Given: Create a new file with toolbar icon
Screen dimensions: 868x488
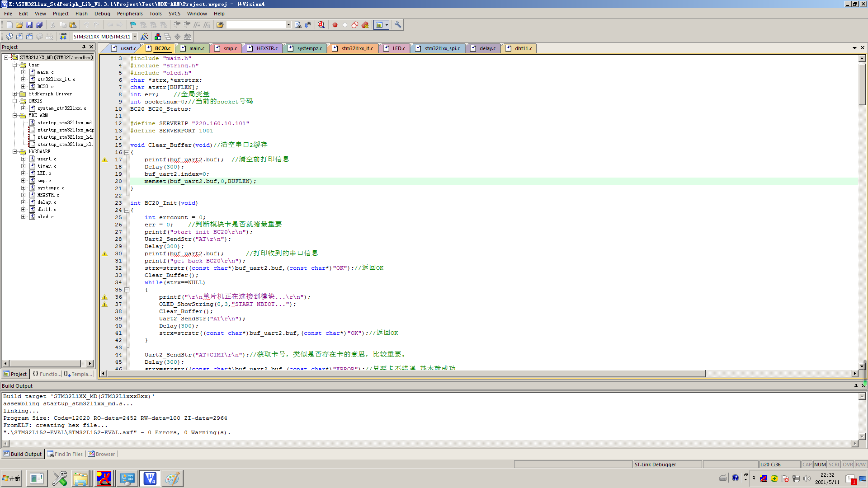Looking at the screenshot, I should click(9, 25).
